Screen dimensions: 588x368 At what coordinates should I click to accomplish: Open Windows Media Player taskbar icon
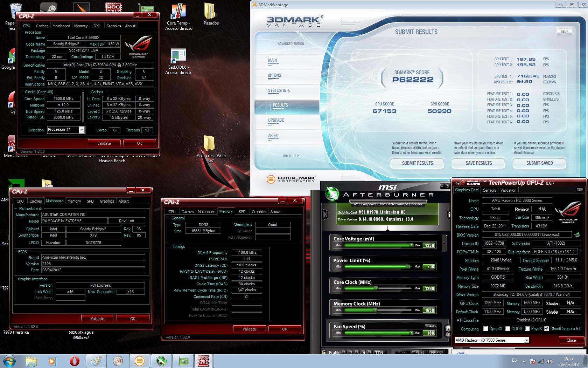pos(52,361)
